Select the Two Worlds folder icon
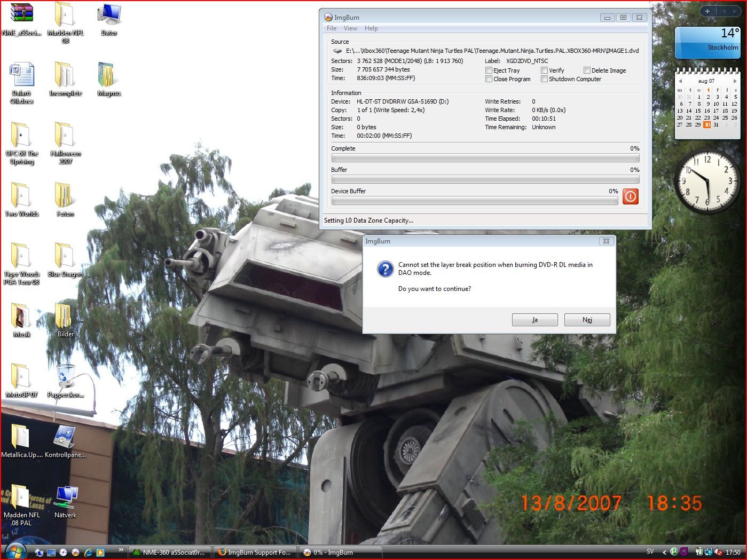The width and height of the screenshot is (747, 560). [x=21, y=199]
